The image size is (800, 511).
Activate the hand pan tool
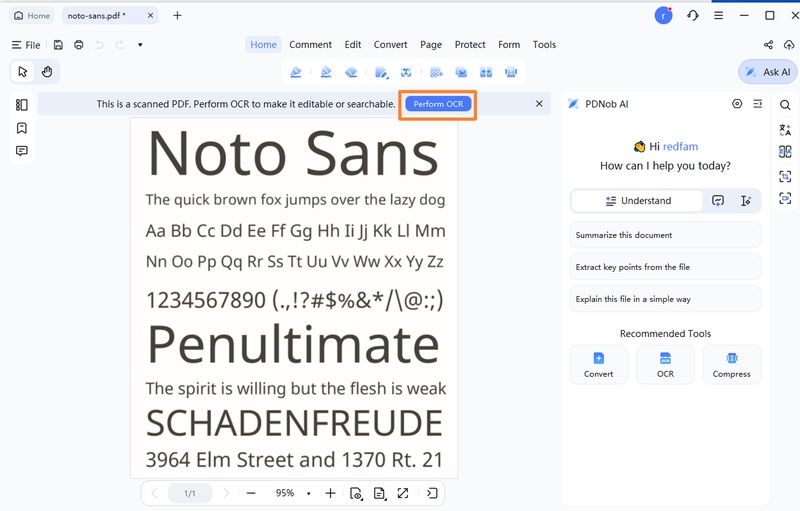point(47,71)
